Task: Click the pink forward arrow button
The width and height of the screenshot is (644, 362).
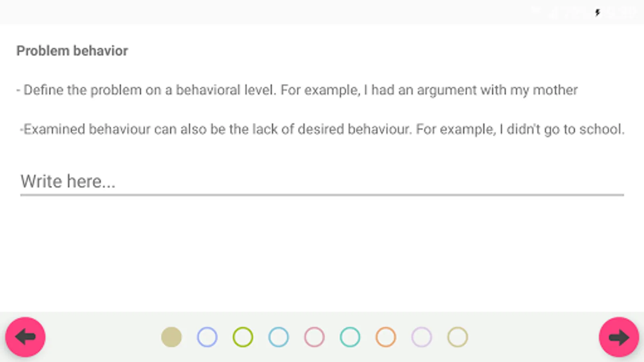Action: pyautogui.click(x=619, y=337)
